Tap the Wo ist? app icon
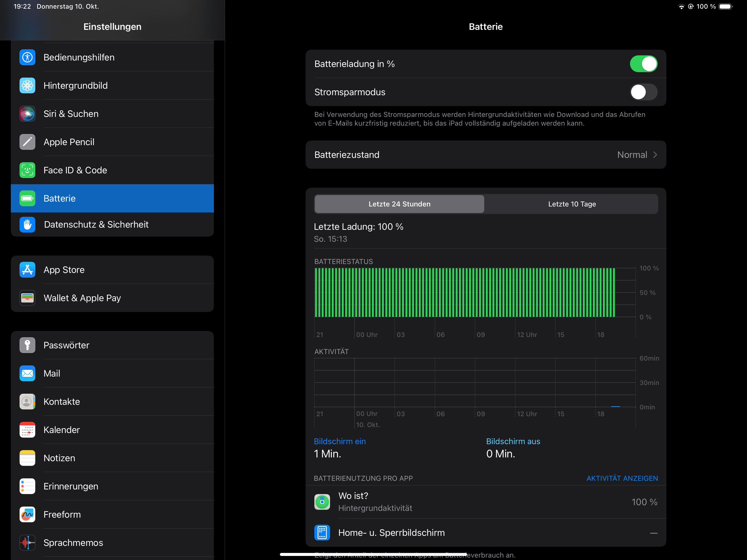 (322, 502)
